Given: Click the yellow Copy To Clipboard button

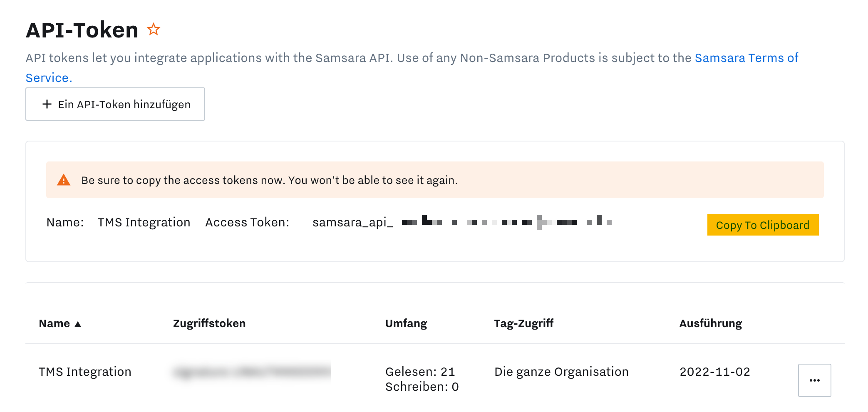Looking at the screenshot, I should click(762, 225).
